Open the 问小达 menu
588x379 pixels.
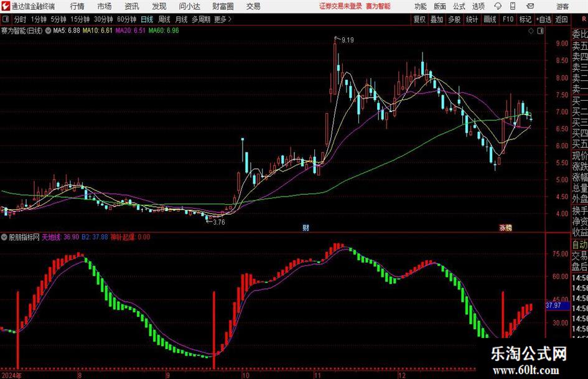[189, 6]
